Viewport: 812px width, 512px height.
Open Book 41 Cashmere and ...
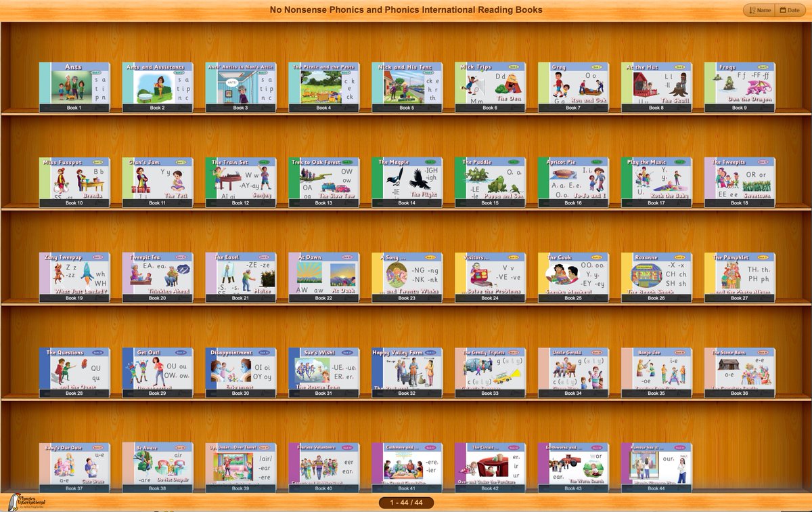(x=407, y=467)
